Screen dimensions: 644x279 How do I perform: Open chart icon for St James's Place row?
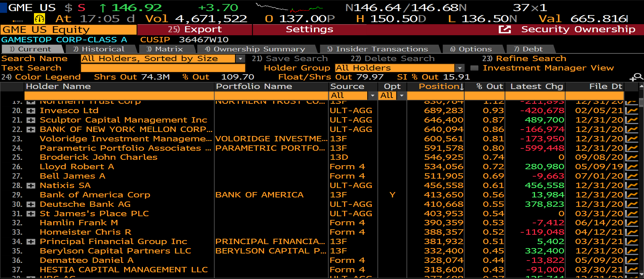coord(631,214)
